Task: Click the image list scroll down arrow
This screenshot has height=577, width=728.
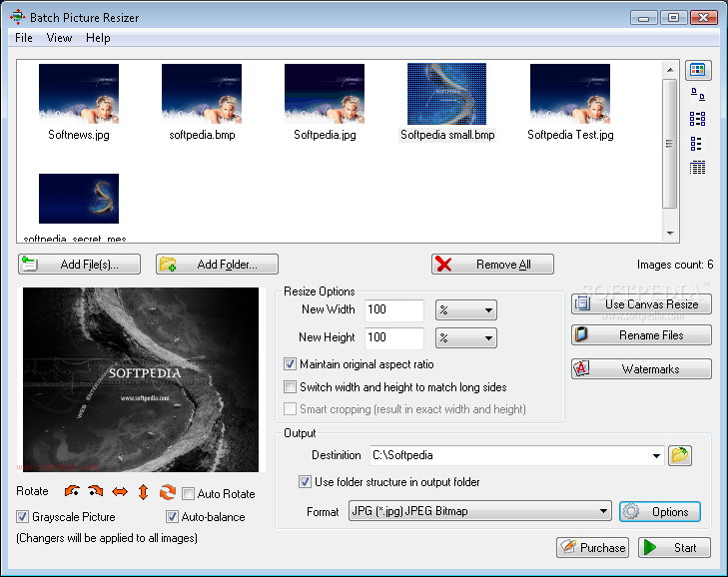Action: [670, 233]
